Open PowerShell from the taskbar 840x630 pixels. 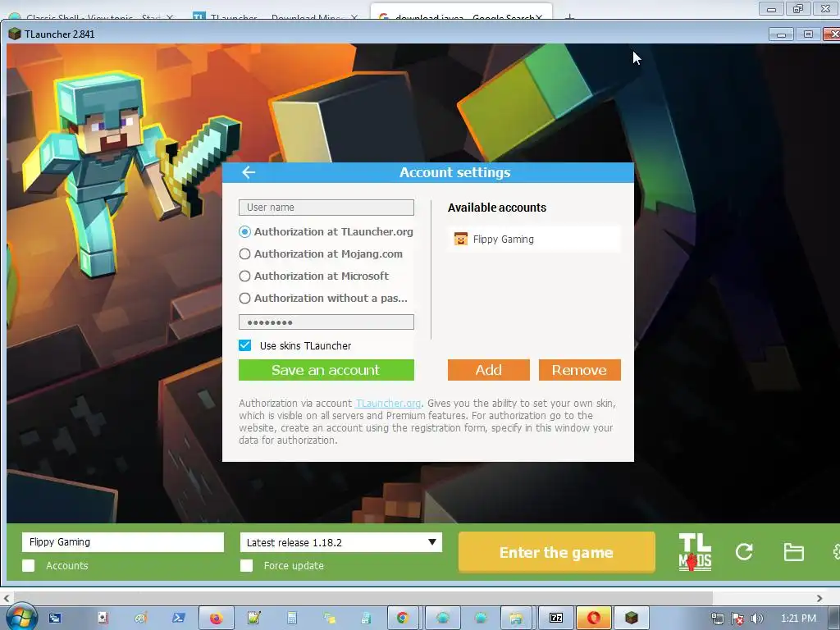[178, 619]
